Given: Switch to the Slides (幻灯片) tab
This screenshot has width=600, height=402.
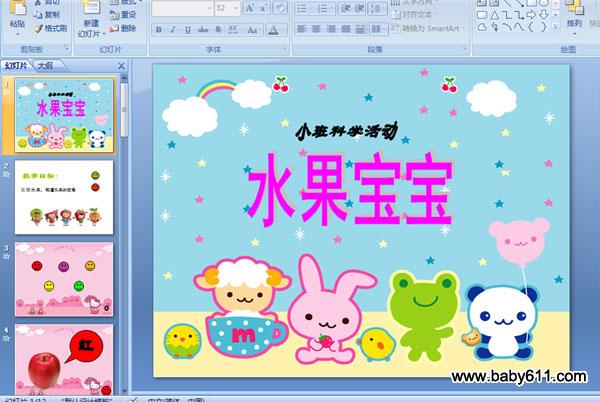Looking at the screenshot, I should click(x=16, y=65).
